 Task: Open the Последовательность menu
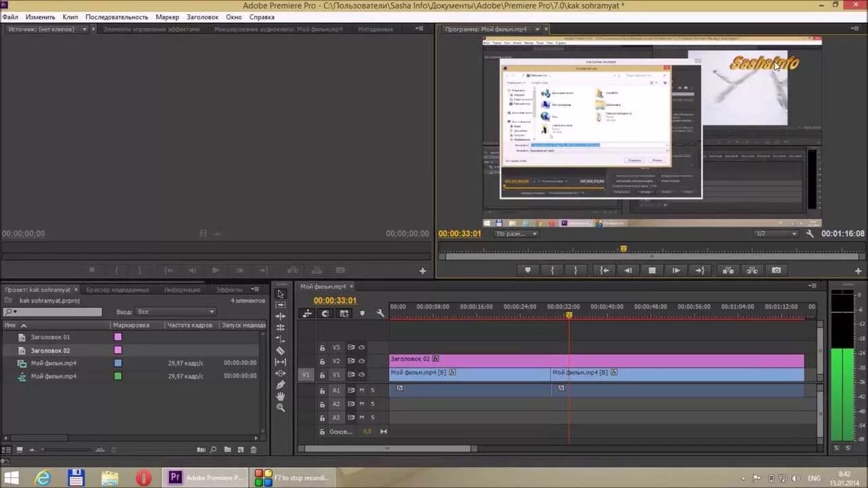tap(117, 17)
